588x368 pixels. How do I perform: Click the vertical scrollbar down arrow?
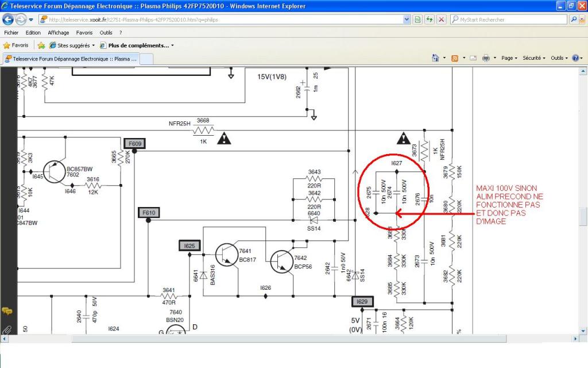point(583,331)
